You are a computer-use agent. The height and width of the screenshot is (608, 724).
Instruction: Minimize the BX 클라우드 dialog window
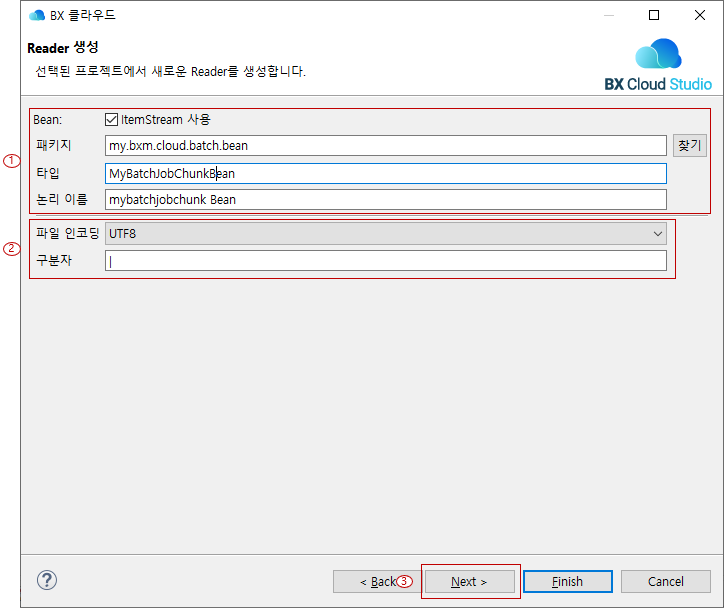608,15
